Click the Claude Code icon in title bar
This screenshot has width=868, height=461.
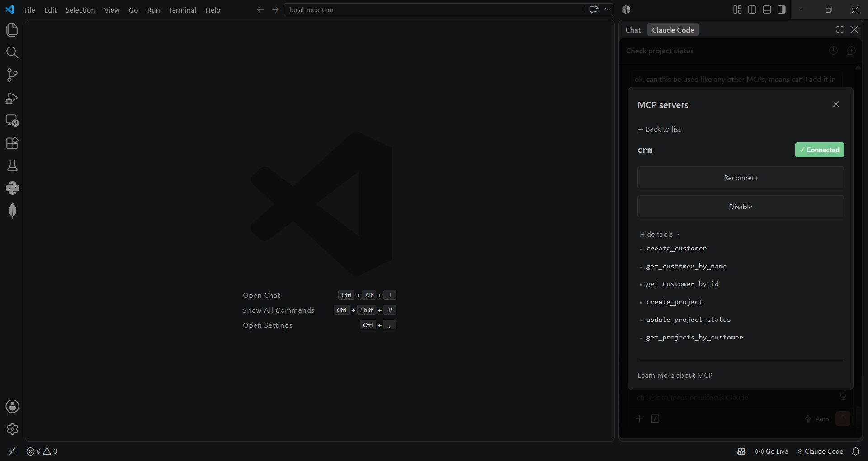[x=626, y=9]
